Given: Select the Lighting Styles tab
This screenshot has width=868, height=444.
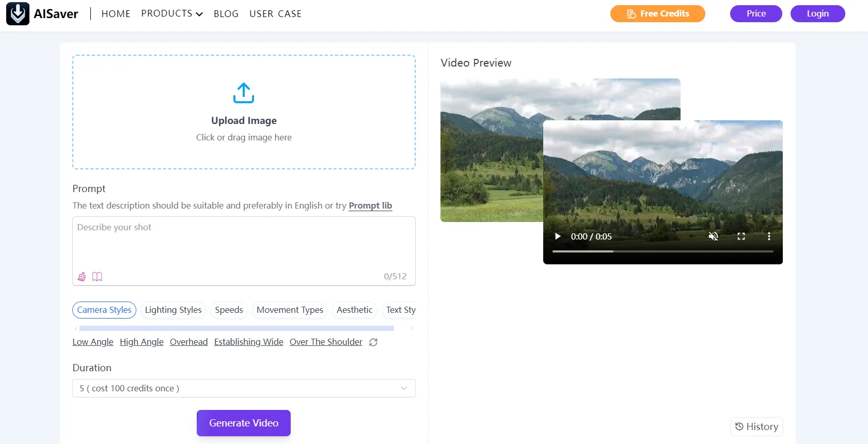Looking at the screenshot, I should click(173, 310).
